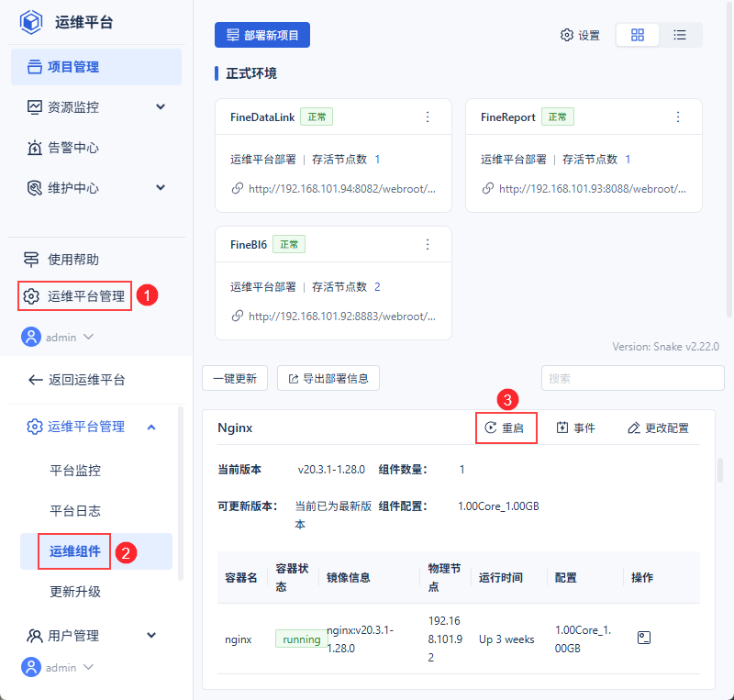734x700 pixels.
Task: Click gear icon of expanded 运维平台管理 section
Action: pyautogui.click(x=35, y=427)
